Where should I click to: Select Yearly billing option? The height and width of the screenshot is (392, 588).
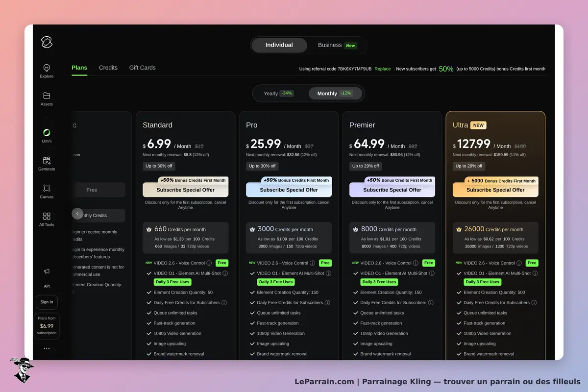(x=279, y=93)
